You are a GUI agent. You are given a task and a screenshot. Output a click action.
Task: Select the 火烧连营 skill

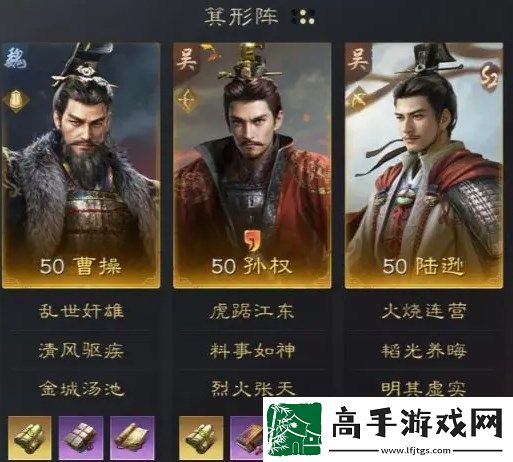point(424,311)
